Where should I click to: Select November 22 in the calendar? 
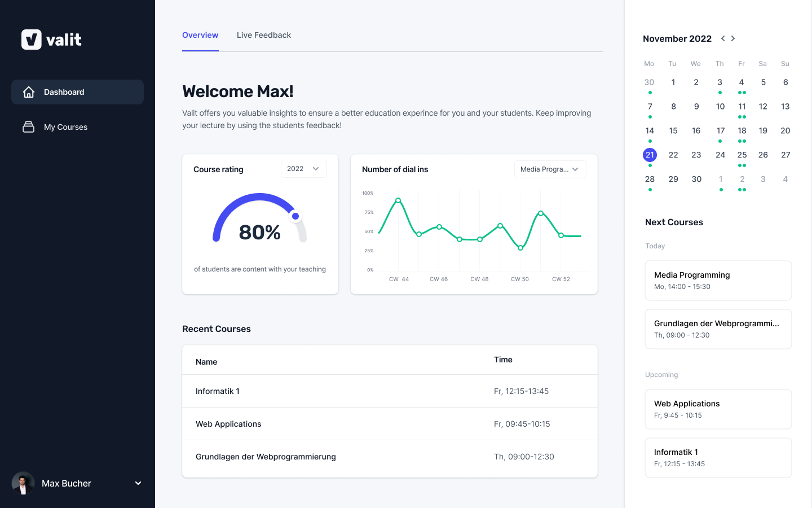pyautogui.click(x=673, y=155)
